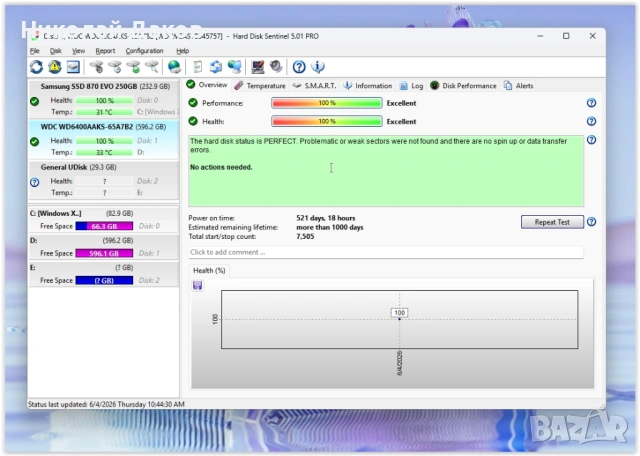Open the View menu

click(78, 51)
